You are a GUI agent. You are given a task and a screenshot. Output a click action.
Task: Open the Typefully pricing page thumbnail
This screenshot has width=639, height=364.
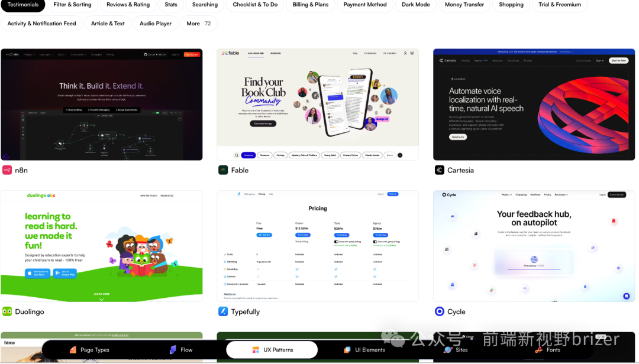(318, 246)
